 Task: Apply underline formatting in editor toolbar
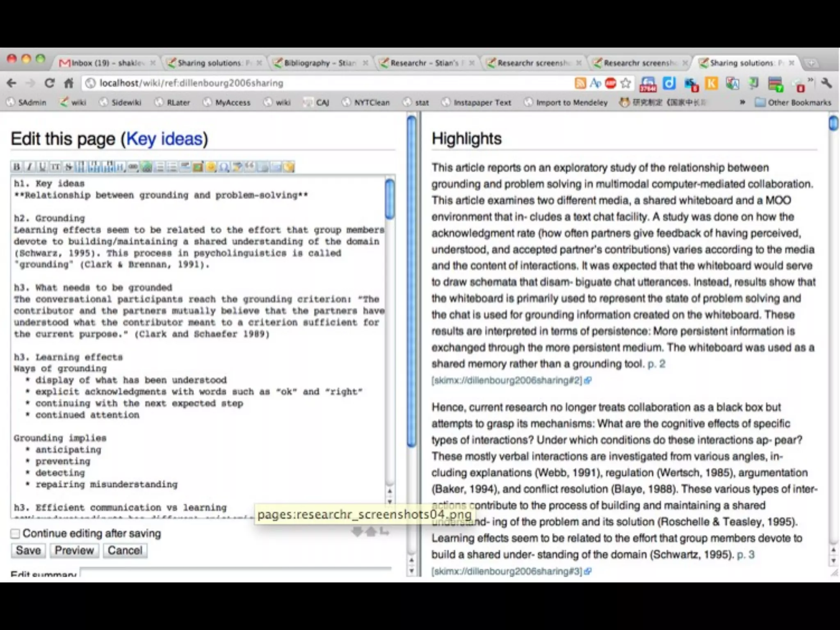42,167
